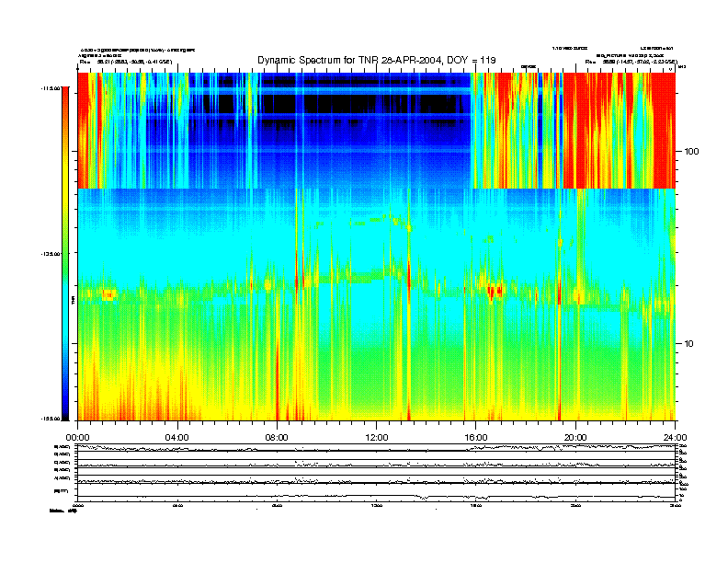Click the 24:00 time axis label

point(675,438)
